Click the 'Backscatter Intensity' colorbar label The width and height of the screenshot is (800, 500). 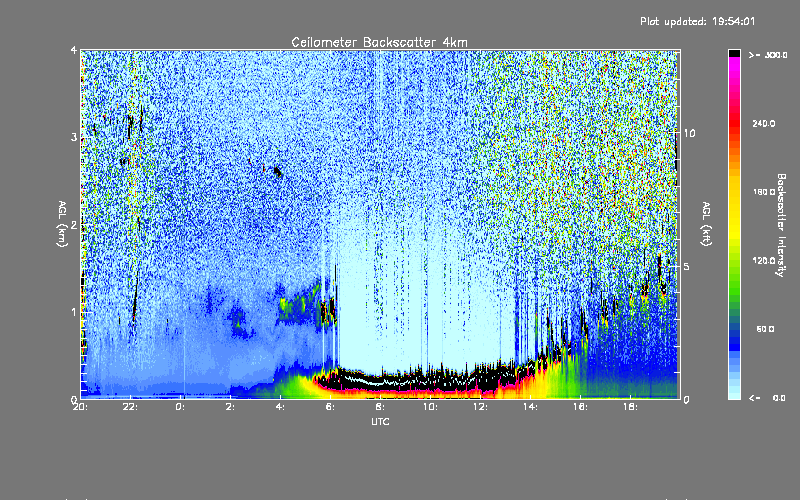781,225
